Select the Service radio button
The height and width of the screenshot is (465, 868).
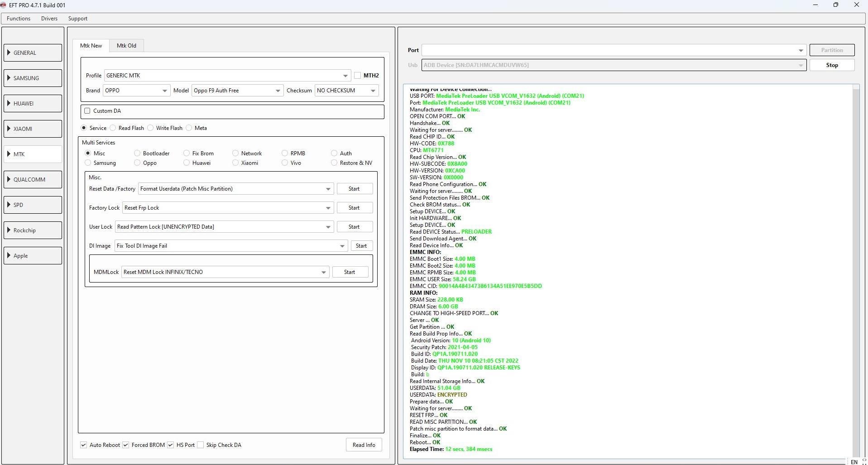84,128
